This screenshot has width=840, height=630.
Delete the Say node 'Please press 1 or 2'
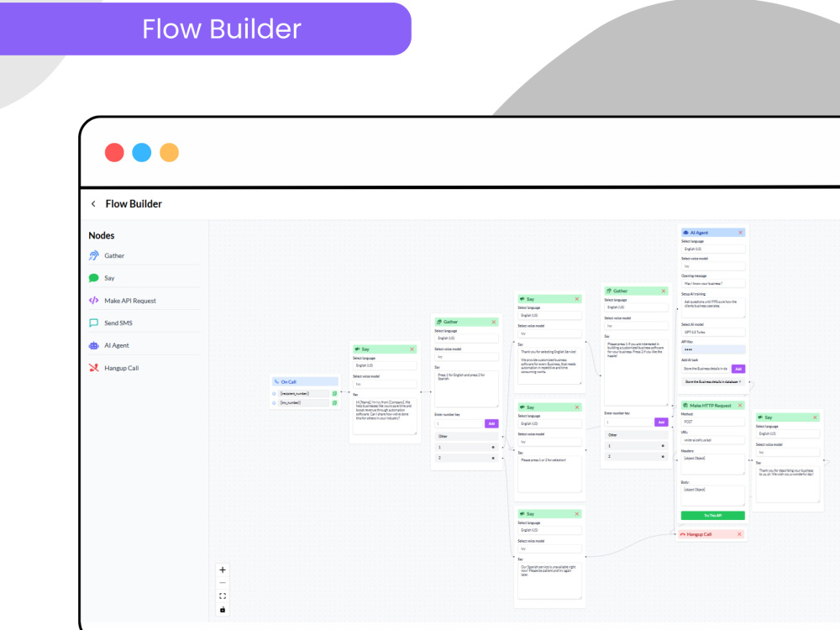[577, 407]
